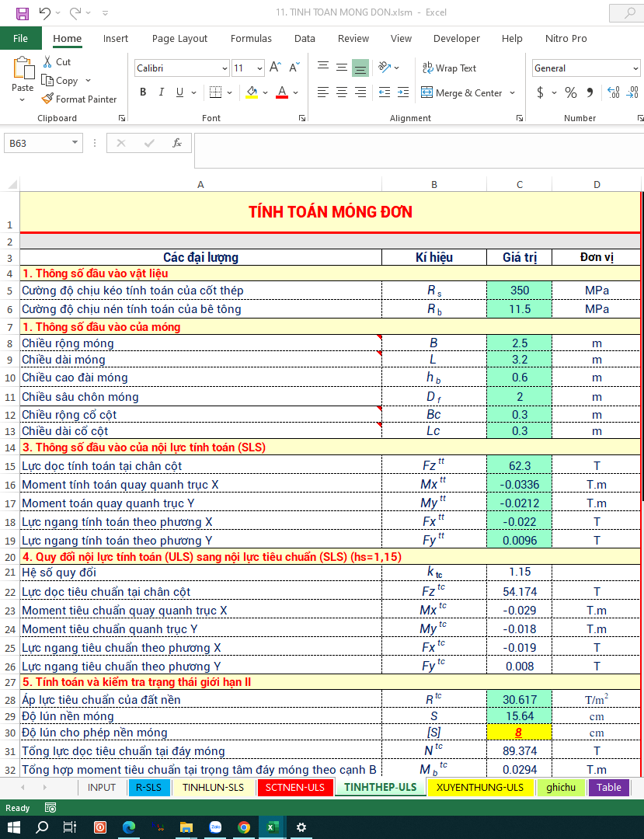This screenshot has height=839, width=644.
Task: Click into the formula bar
Action: (x=419, y=151)
